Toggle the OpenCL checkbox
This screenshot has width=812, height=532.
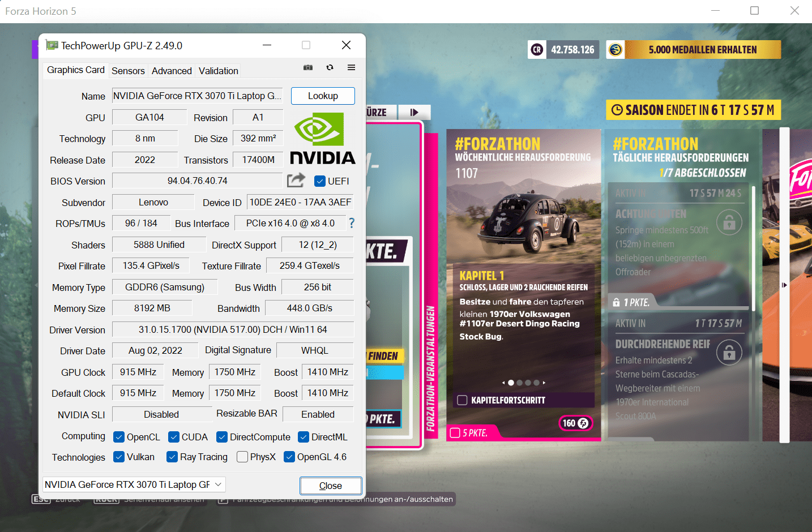pos(119,437)
